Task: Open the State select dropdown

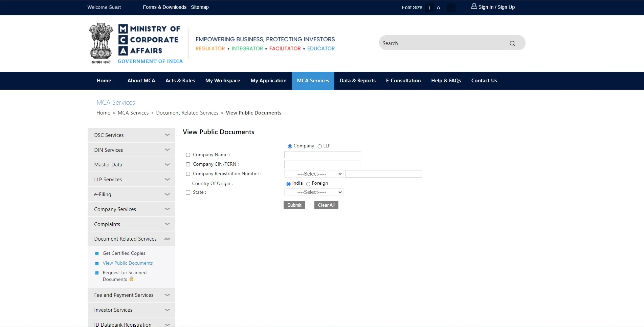Action: (314, 192)
